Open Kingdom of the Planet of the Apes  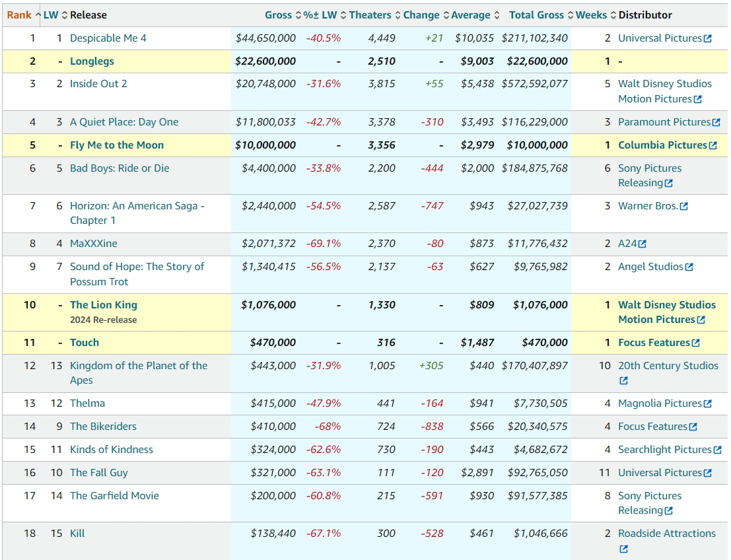(139, 373)
